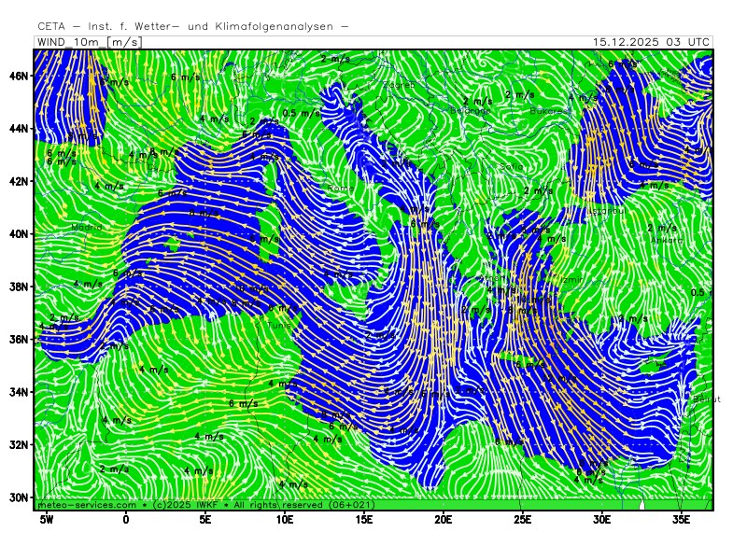Image resolution: width=747 pixels, height=560 pixels.
Task: Click the 20E longitude axis label
Action: (x=443, y=518)
